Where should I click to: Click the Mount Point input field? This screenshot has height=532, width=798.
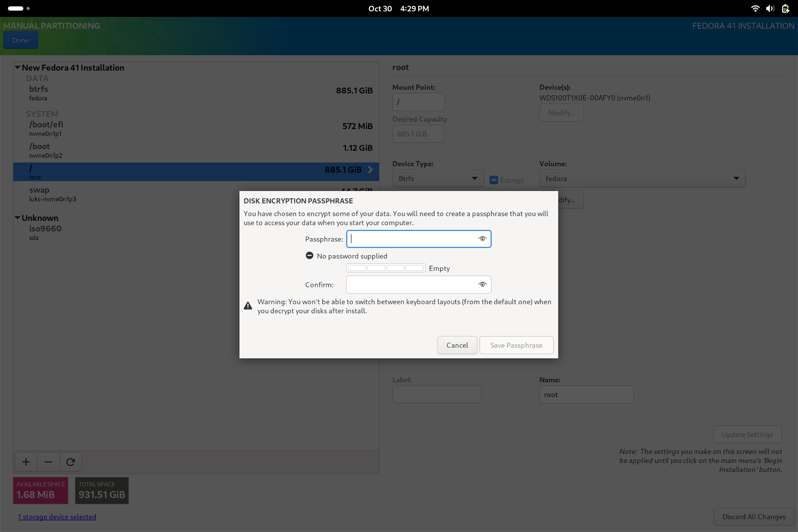[418, 102]
